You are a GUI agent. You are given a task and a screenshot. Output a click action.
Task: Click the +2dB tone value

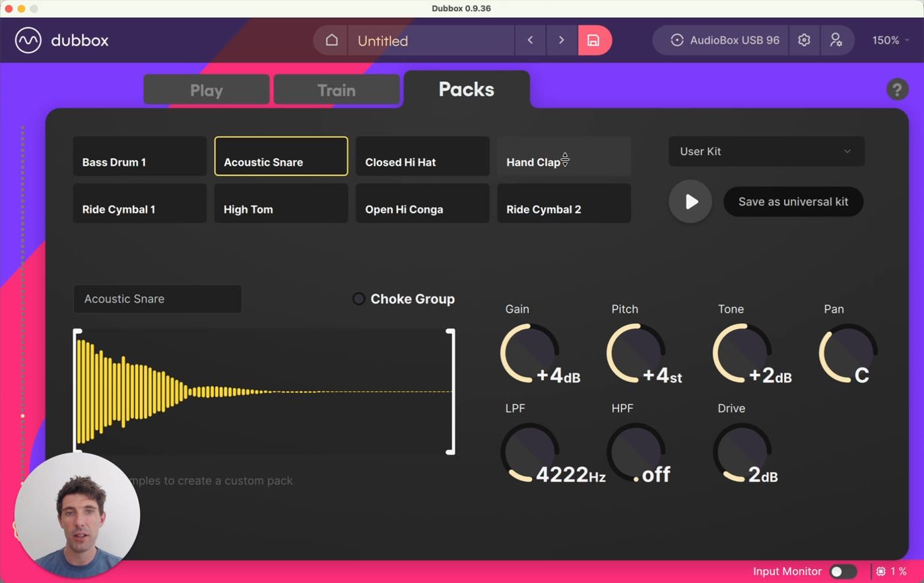pyautogui.click(x=770, y=375)
